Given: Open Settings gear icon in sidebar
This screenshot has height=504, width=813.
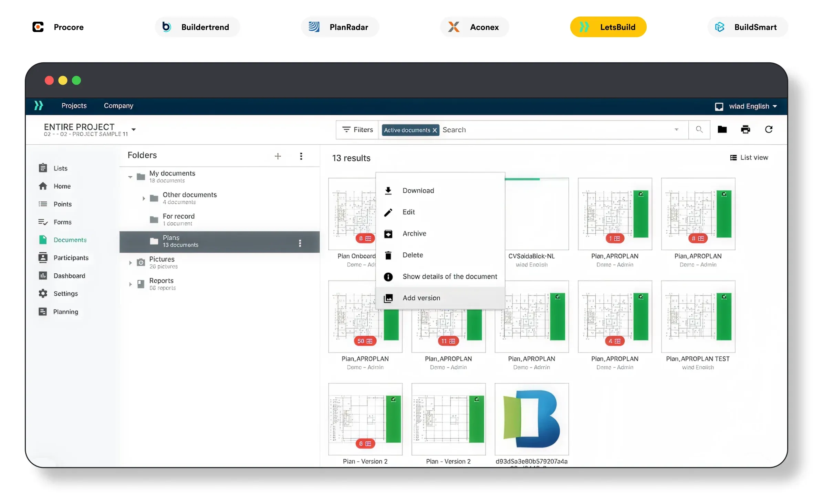Looking at the screenshot, I should pos(43,294).
